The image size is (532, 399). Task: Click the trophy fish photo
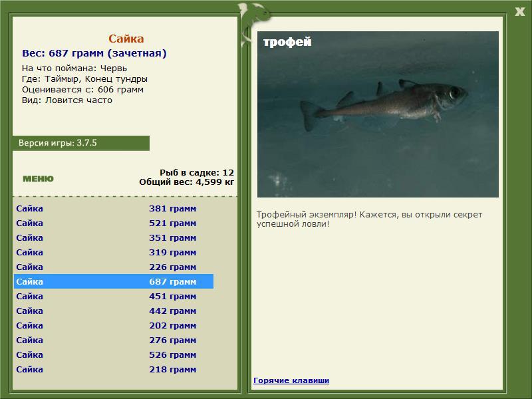pos(378,114)
